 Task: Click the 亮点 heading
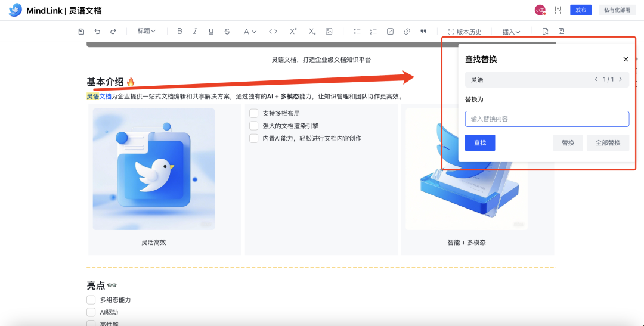click(x=95, y=285)
